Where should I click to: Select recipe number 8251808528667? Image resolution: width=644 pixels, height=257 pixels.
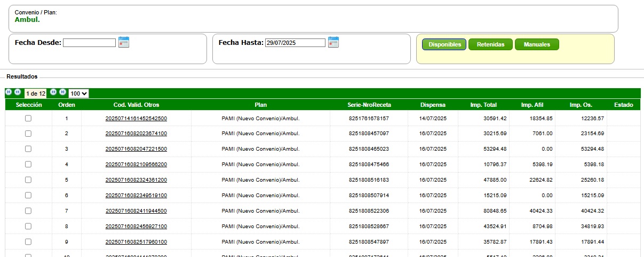369,227
